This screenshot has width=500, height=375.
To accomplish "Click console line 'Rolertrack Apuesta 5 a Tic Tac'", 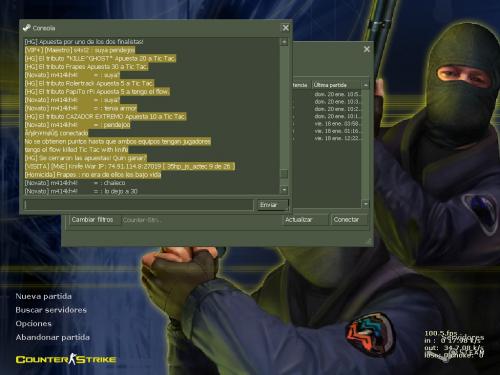I will point(89,83).
